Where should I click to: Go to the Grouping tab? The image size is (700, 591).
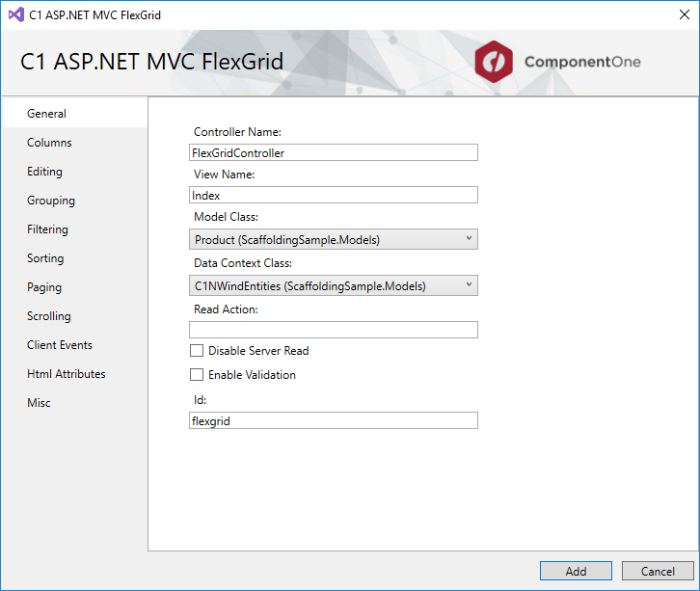click(51, 201)
